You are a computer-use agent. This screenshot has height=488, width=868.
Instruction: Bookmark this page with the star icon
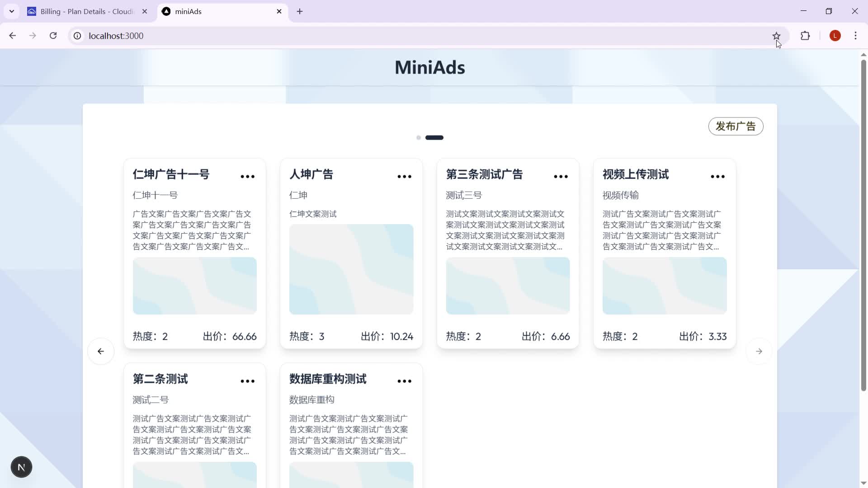click(x=776, y=36)
